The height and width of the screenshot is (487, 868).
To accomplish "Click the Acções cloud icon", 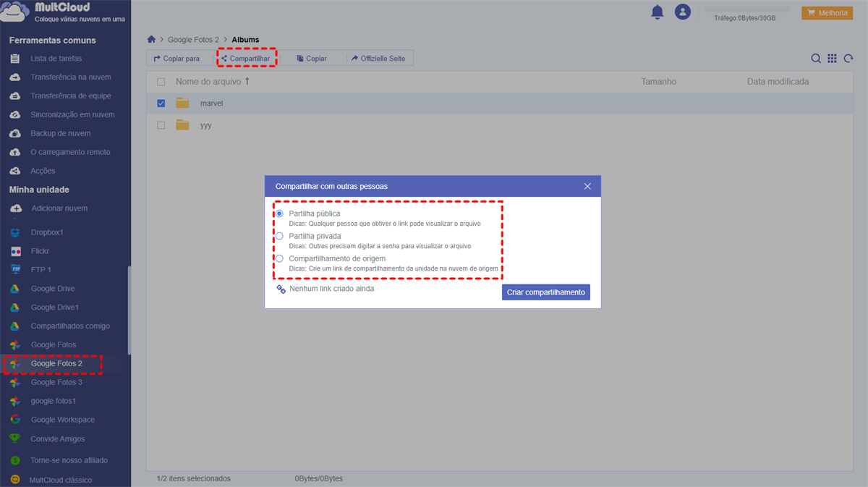I will (15, 171).
